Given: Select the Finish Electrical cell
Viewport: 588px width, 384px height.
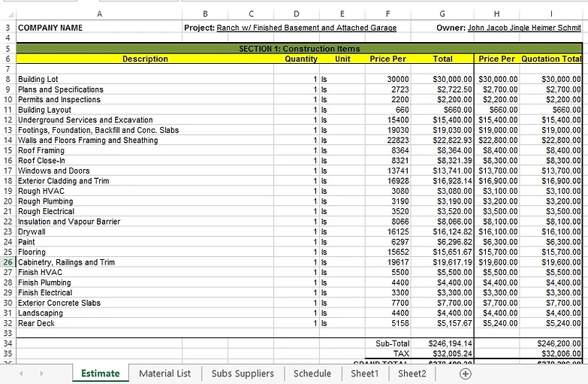Looking at the screenshot, I should [145, 292].
